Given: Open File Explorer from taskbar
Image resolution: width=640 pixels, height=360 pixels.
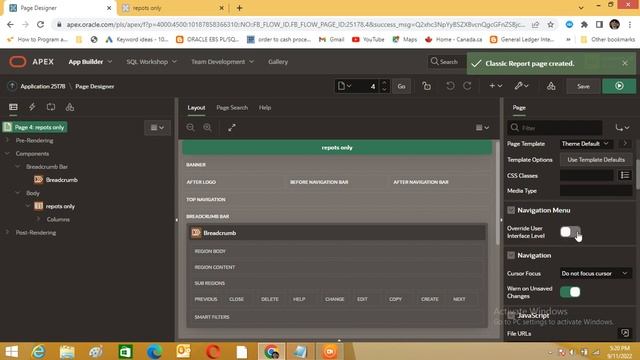Looking at the screenshot, I should (x=67, y=351).
